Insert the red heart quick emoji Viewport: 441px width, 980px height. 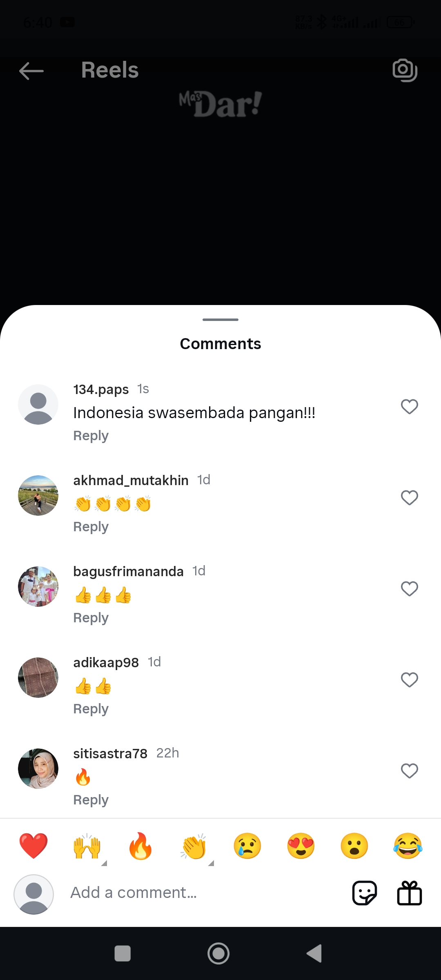click(33, 846)
